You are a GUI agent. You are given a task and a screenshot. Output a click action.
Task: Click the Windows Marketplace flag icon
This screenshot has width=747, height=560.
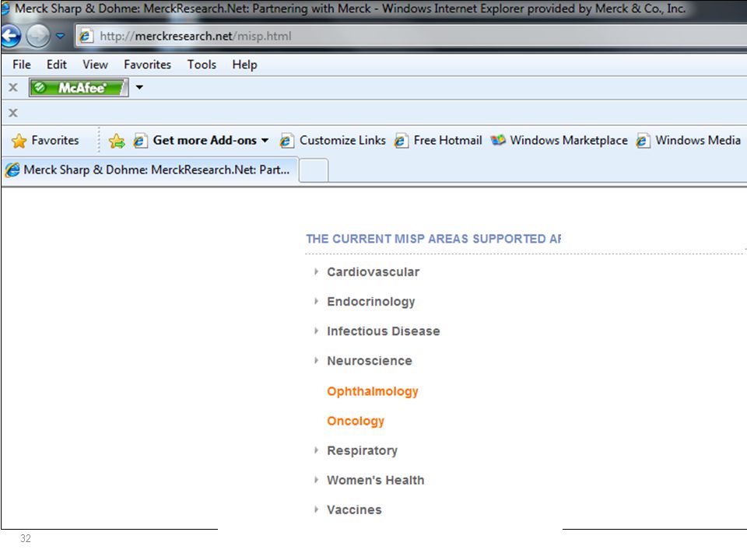point(498,140)
